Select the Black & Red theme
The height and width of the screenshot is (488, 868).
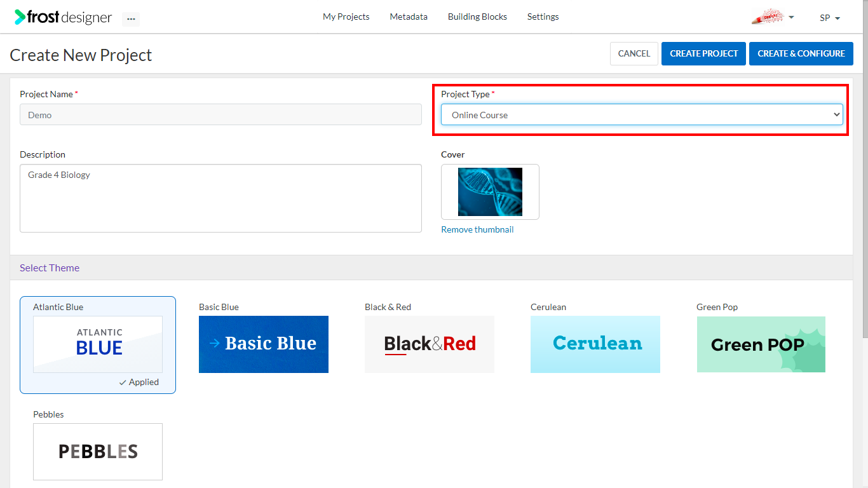coord(430,344)
